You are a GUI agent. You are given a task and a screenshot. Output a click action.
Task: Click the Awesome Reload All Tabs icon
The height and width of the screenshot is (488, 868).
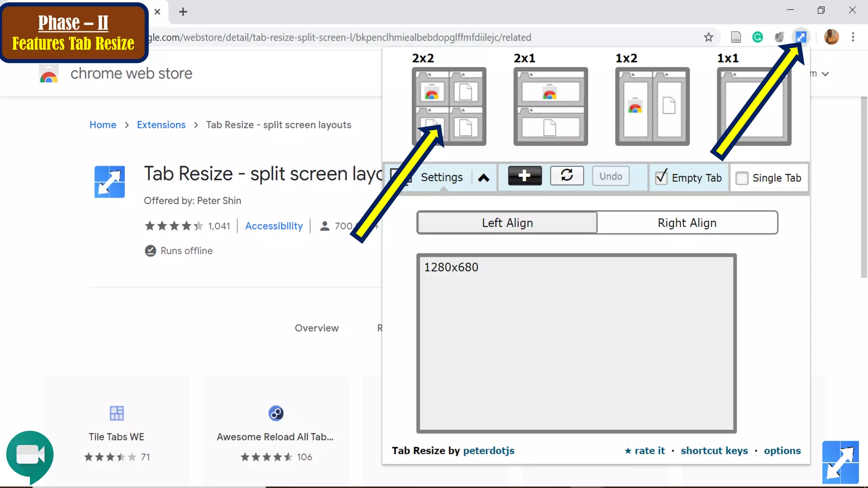276,413
